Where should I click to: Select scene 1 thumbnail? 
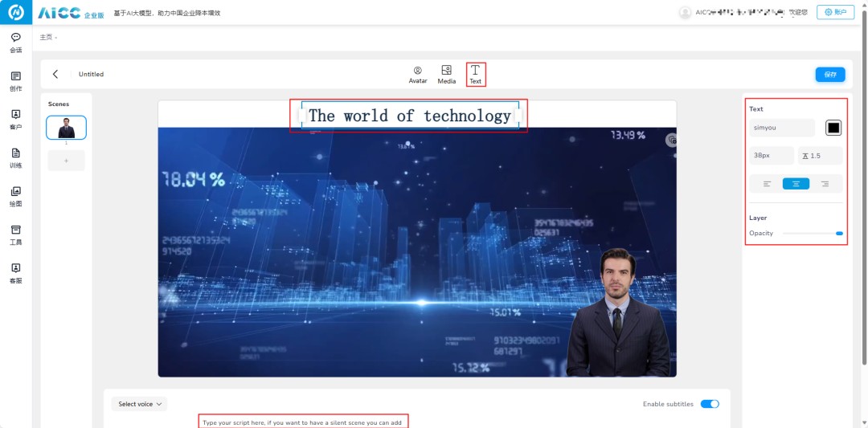point(67,128)
